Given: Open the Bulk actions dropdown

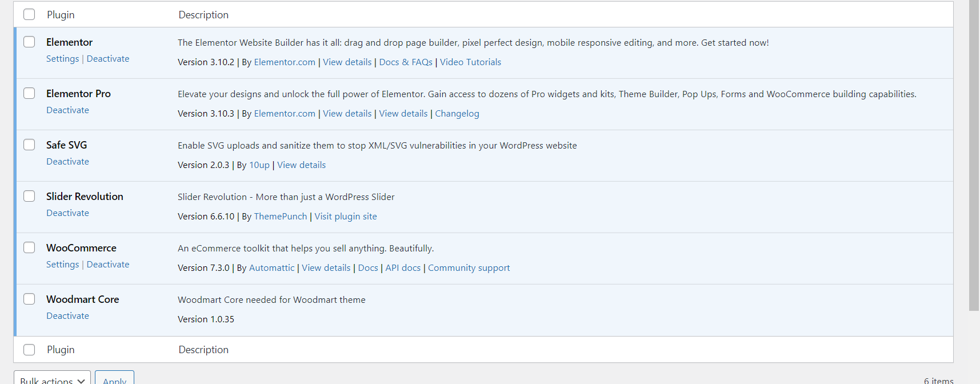Looking at the screenshot, I should coord(52,379).
